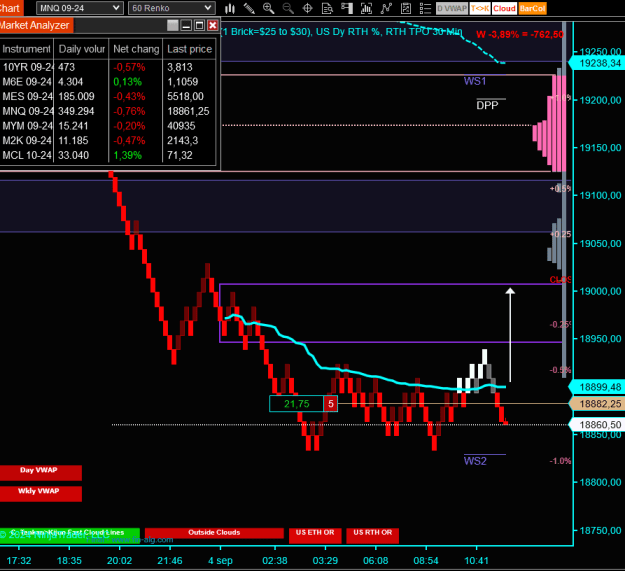This screenshot has width=625, height=571.
Task: Click the 18882,25 tan price marker
Action: pos(597,404)
